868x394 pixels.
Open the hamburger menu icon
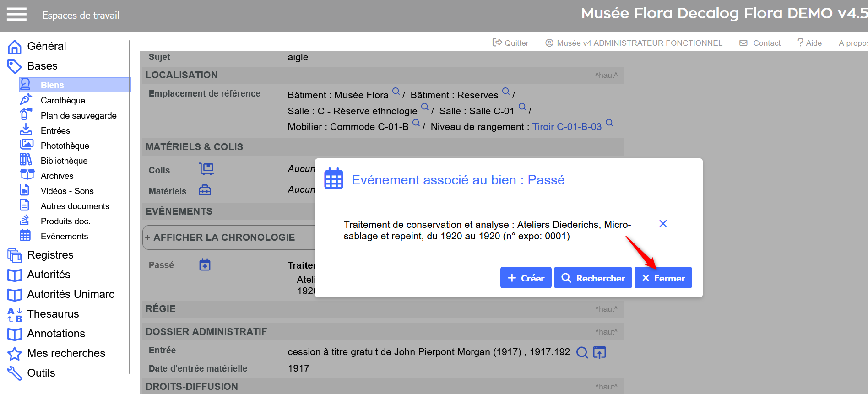[16, 15]
